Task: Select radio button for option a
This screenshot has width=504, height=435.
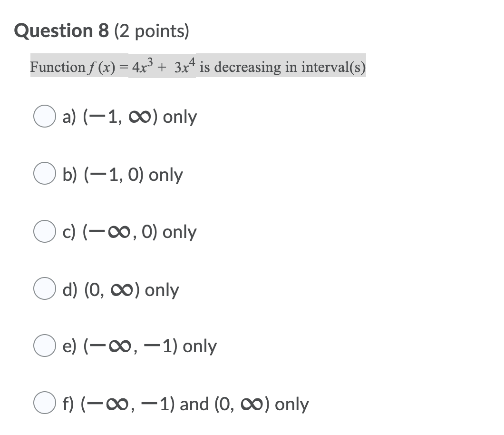Action: [x=45, y=117]
